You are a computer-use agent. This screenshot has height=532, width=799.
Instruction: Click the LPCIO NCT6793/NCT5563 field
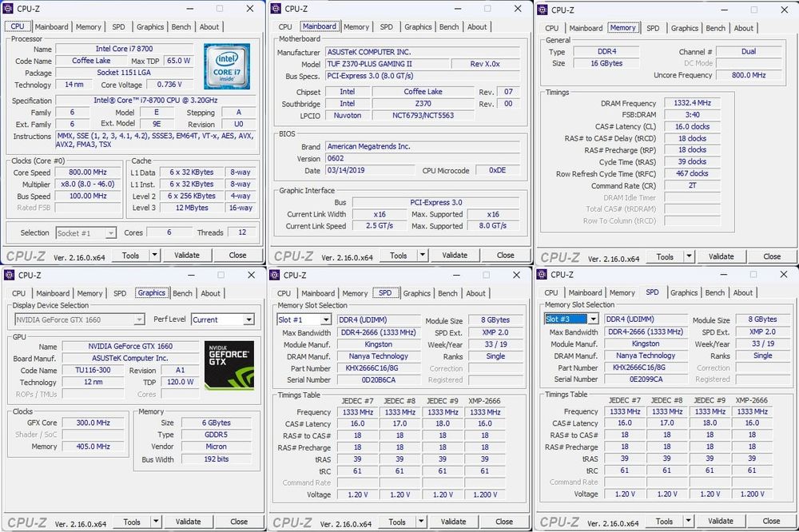coord(423,115)
